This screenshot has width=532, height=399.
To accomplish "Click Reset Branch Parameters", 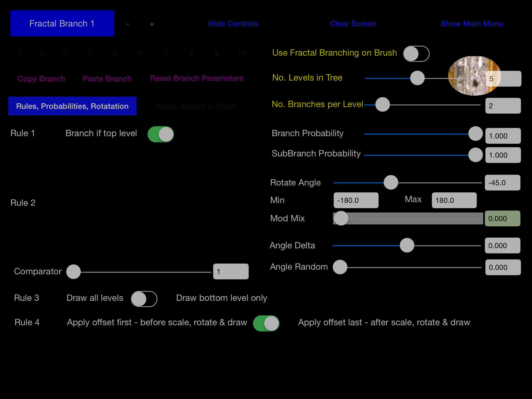I will [197, 78].
